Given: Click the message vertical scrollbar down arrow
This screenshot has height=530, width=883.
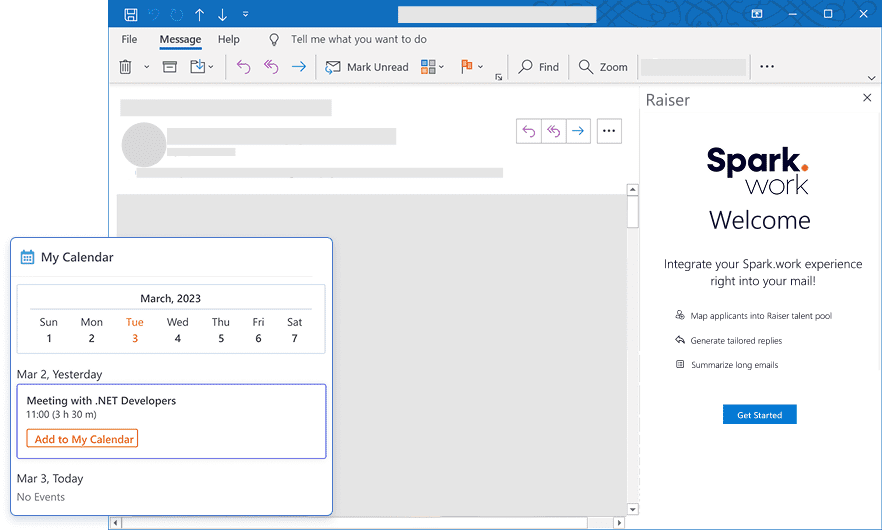Looking at the screenshot, I should (632, 509).
